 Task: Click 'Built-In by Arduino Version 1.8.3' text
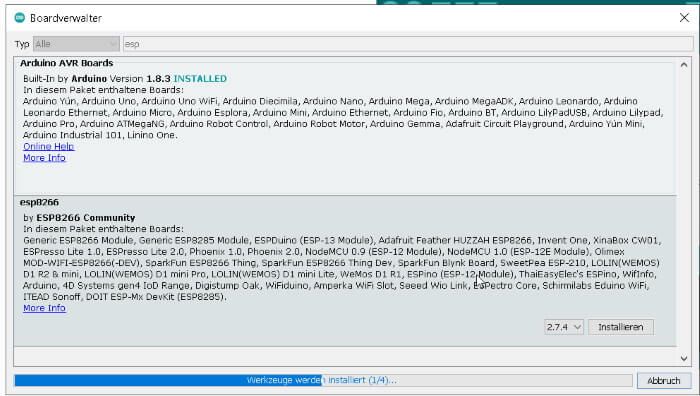pyautogui.click(x=97, y=79)
